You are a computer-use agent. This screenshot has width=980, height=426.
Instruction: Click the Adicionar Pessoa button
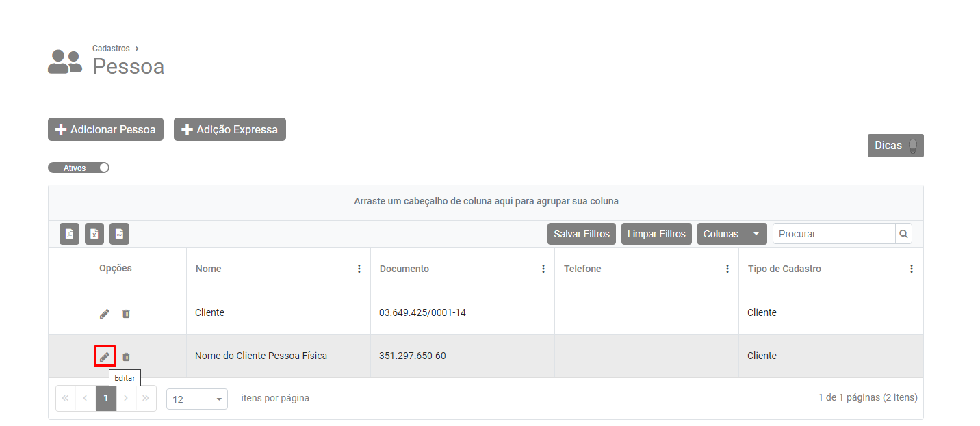click(105, 129)
